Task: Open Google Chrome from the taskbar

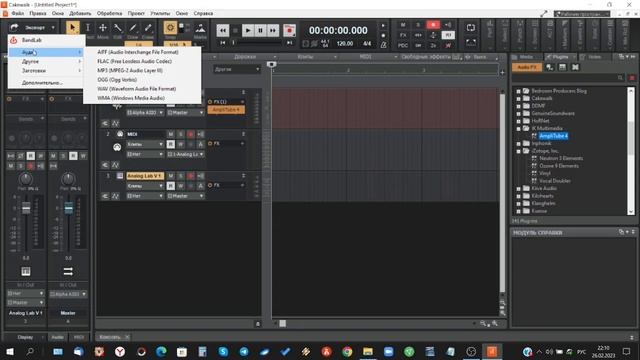Action: point(347,351)
